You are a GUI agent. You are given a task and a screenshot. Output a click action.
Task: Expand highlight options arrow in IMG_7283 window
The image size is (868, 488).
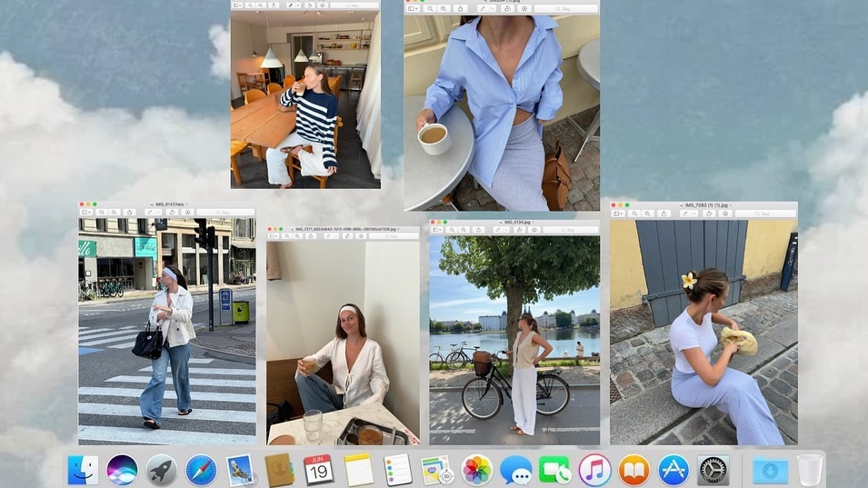693,213
